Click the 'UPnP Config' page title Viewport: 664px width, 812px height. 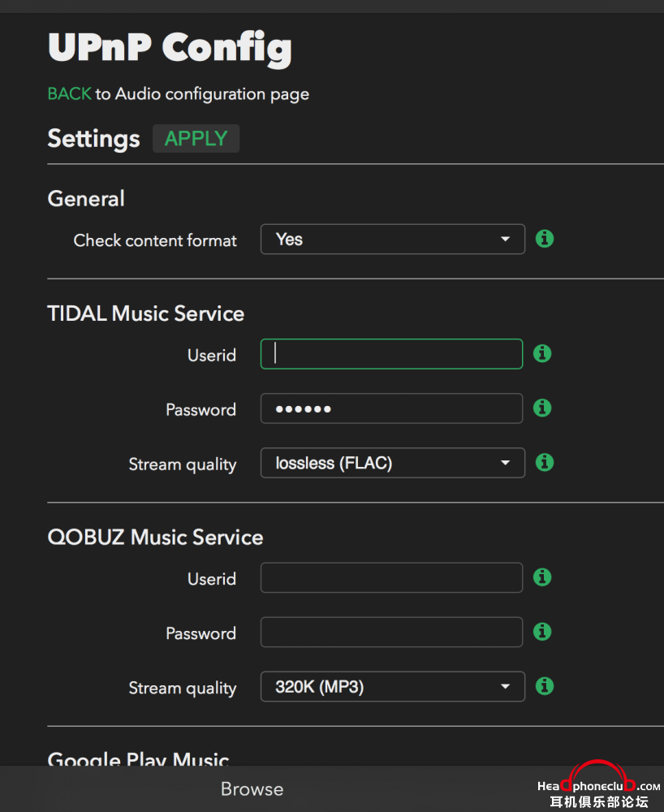click(x=170, y=48)
